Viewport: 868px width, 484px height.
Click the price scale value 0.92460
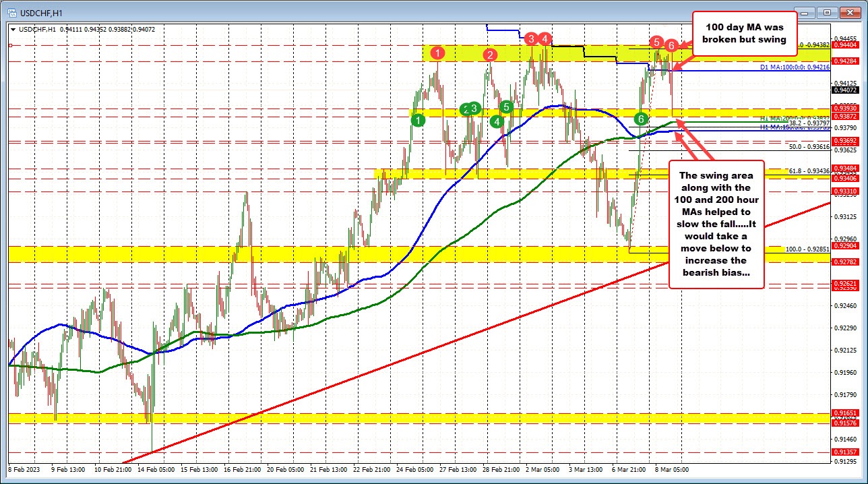pyautogui.click(x=844, y=306)
